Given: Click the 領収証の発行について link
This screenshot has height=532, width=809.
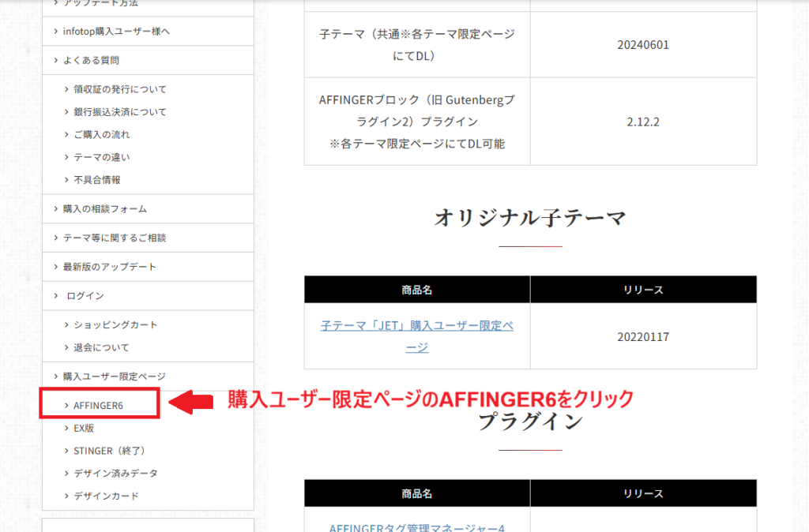Looking at the screenshot, I should click(120, 89).
